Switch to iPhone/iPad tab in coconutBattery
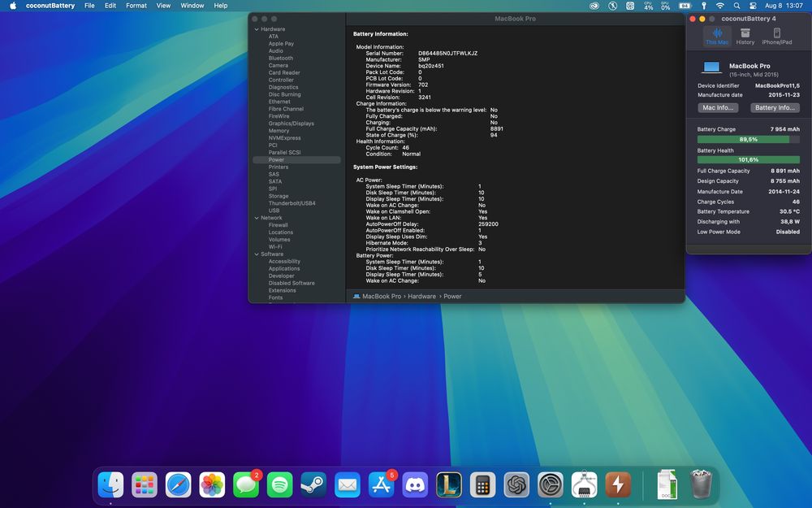The width and height of the screenshot is (812, 508). pos(777,37)
